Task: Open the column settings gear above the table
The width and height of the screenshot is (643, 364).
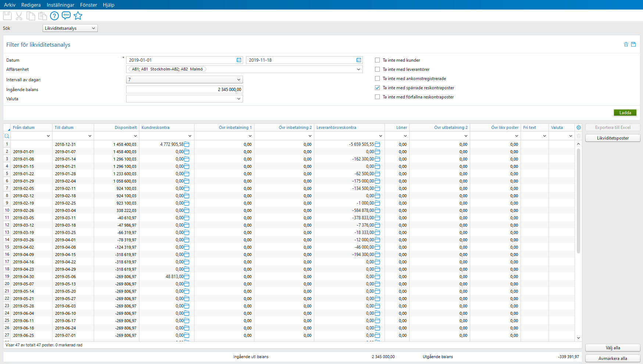Action: 579,127
